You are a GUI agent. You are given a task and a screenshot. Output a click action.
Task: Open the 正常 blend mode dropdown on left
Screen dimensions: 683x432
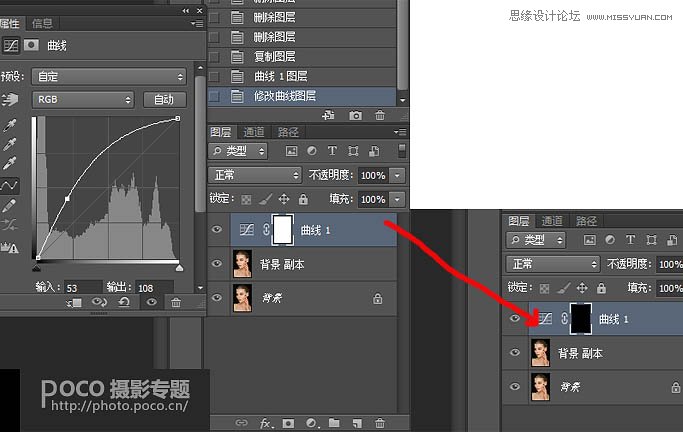click(x=255, y=175)
